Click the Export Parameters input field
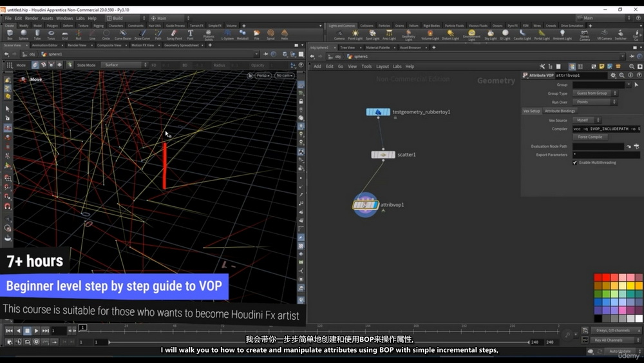 (x=606, y=155)
